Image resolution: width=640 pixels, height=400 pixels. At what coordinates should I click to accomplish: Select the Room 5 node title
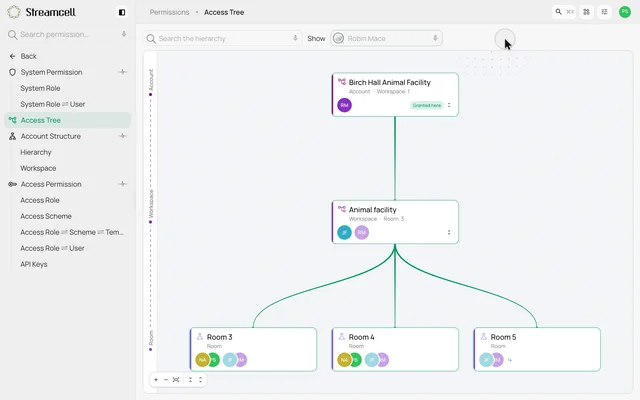503,337
